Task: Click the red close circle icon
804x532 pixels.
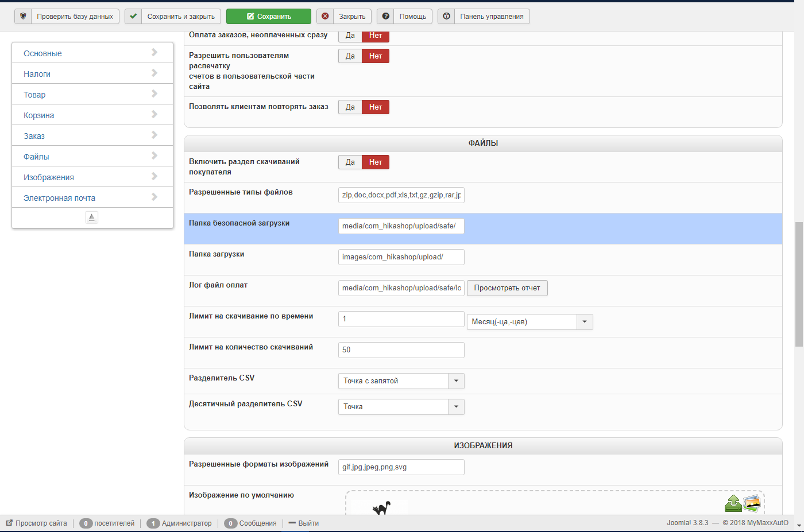Action: point(325,16)
